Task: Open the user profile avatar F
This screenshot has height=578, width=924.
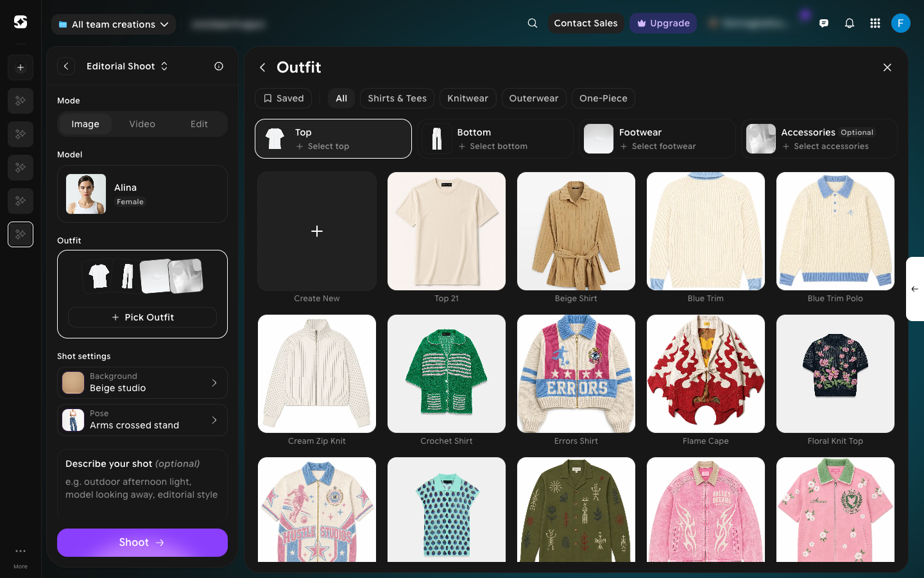Action: tap(901, 23)
